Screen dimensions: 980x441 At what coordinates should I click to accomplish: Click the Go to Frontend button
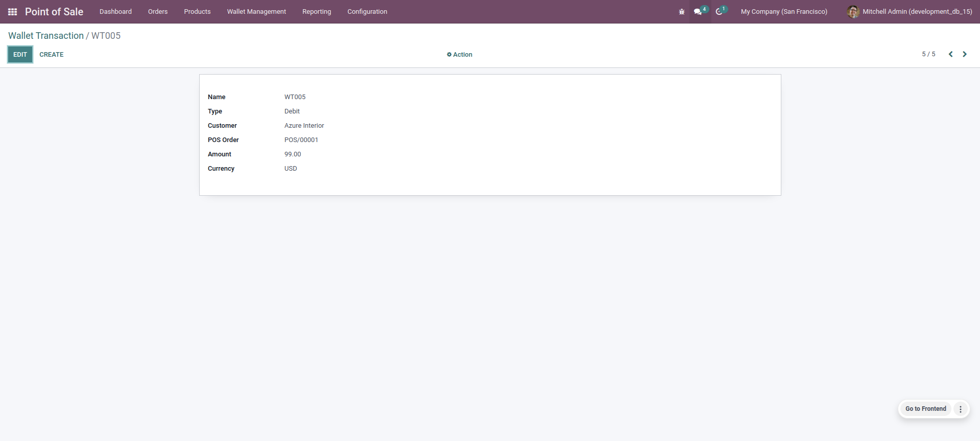pyautogui.click(x=925, y=409)
